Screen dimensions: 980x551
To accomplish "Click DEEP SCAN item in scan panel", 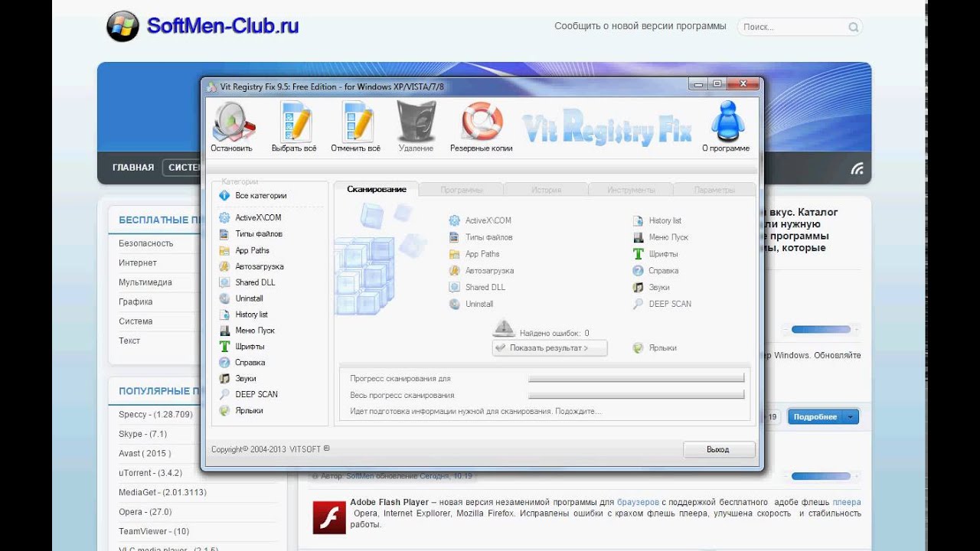I will pyautogui.click(x=662, y=304).
